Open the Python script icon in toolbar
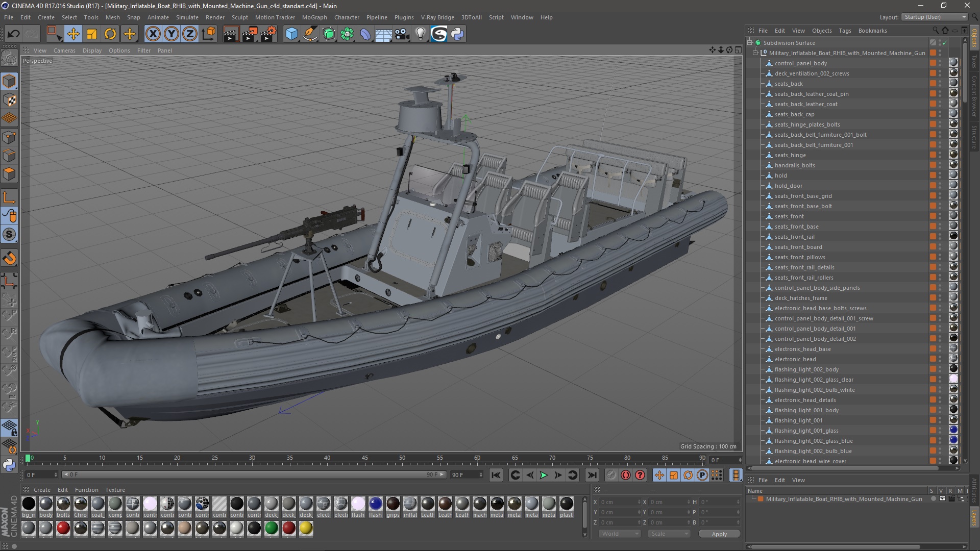This screenshot has width=980, height=551. coord(457,34)
